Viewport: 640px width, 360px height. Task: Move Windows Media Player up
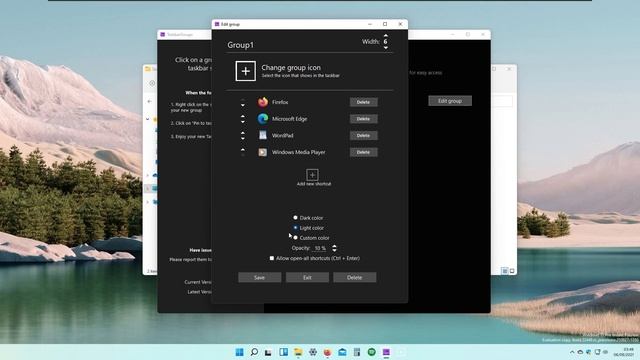pos(243,149)
